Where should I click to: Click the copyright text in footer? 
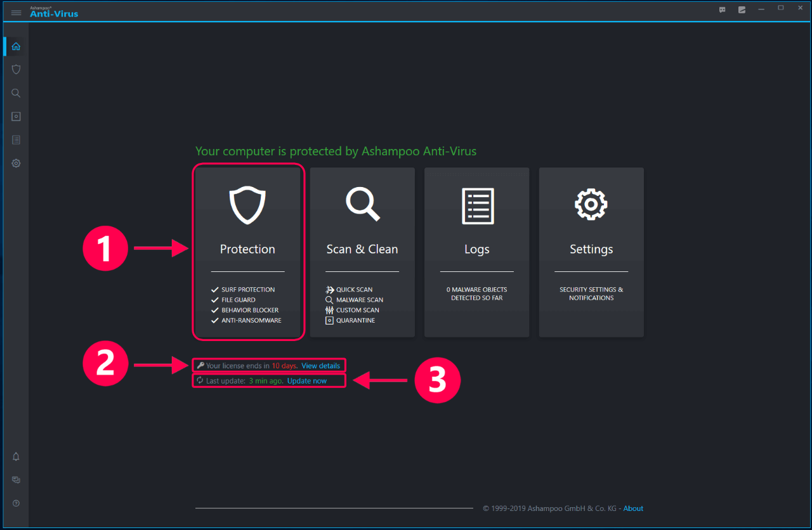[550, 508]
